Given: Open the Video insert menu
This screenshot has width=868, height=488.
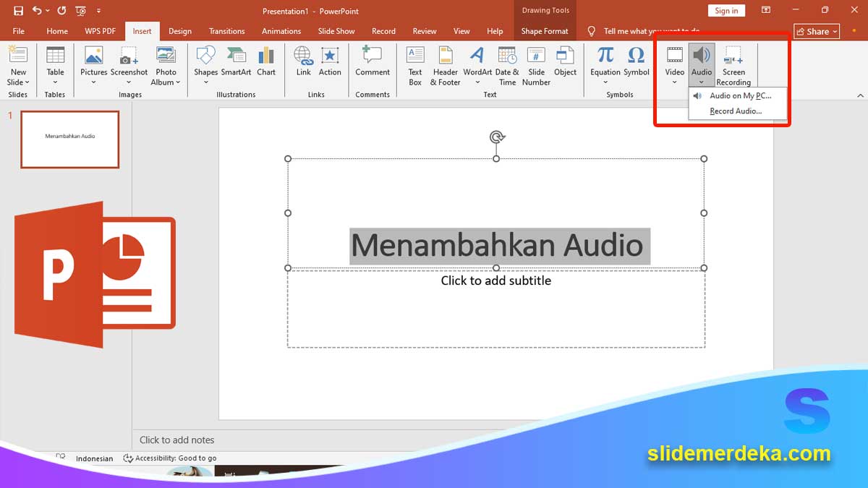Looking at the screenshot, I should pyautogui.click(x=675, y=66).
